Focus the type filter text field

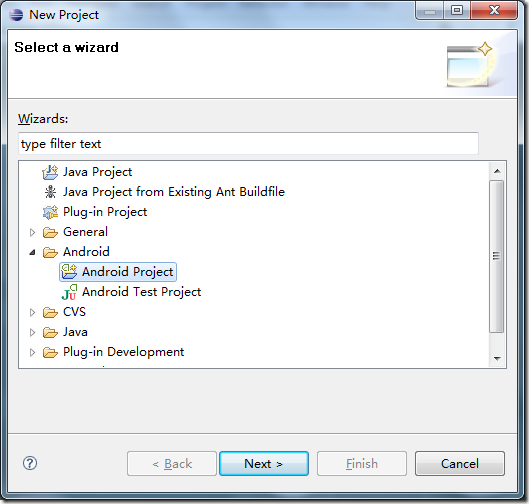coord(248,144)
